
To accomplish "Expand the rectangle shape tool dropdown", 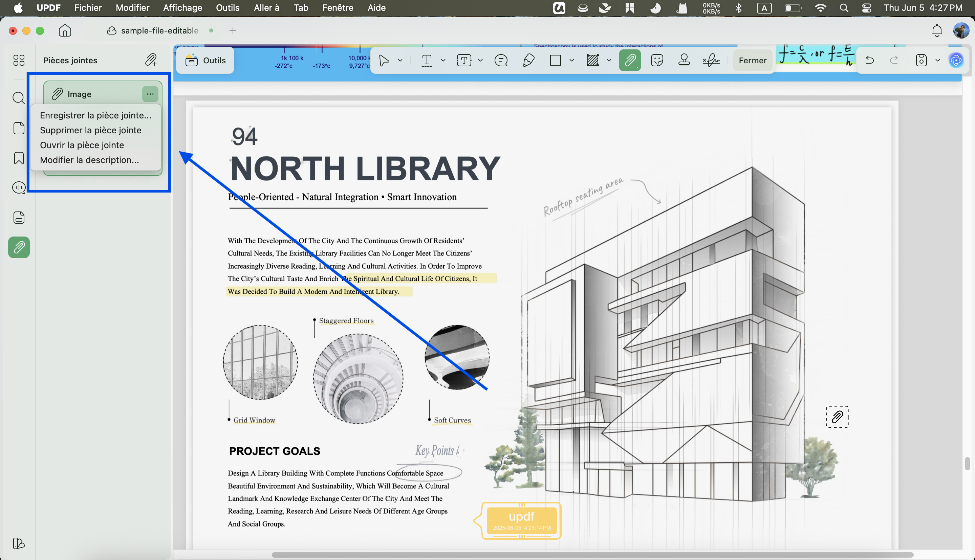I will (x=572, y=60).
